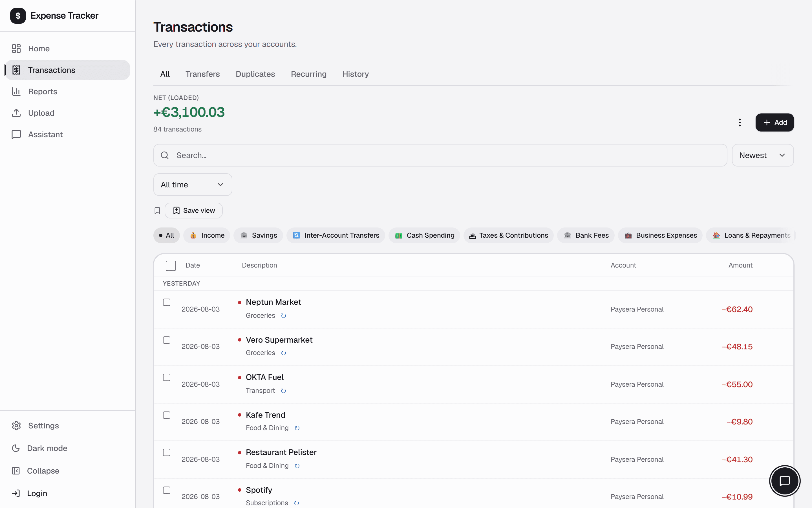Click the Login arrow icon
This screenshot has width=812, height=508.
(16, 493)
